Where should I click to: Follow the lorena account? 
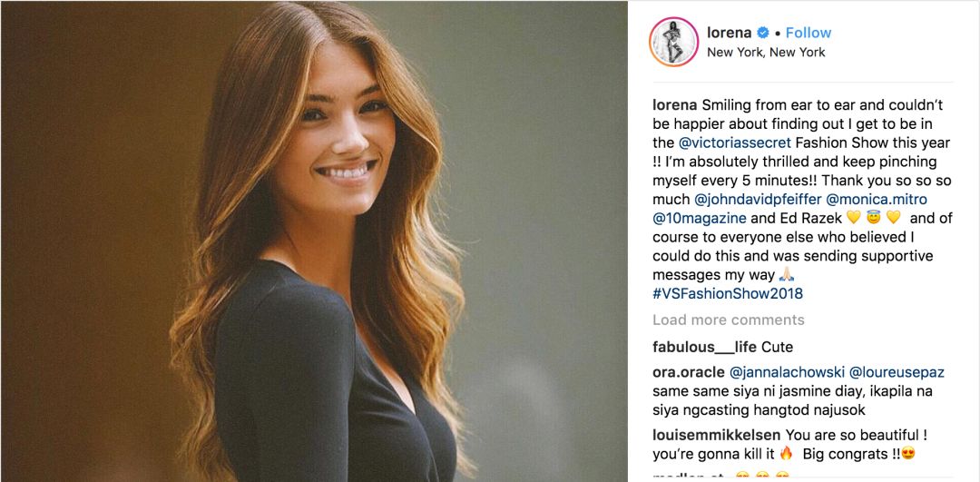tap(808, 34)
